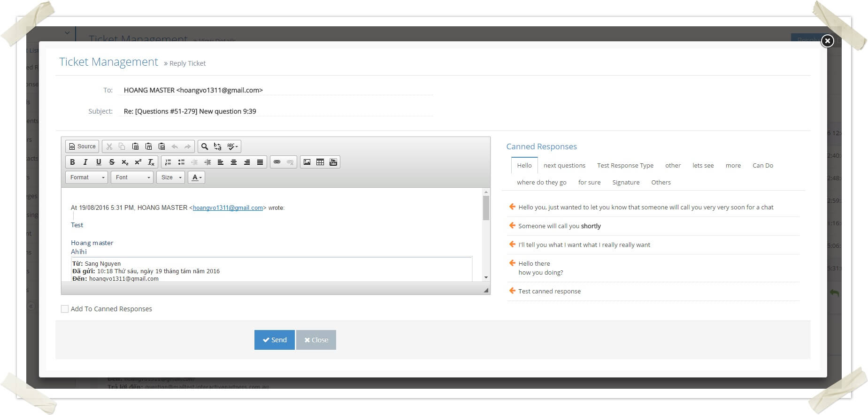Align text right

point(247,162)
